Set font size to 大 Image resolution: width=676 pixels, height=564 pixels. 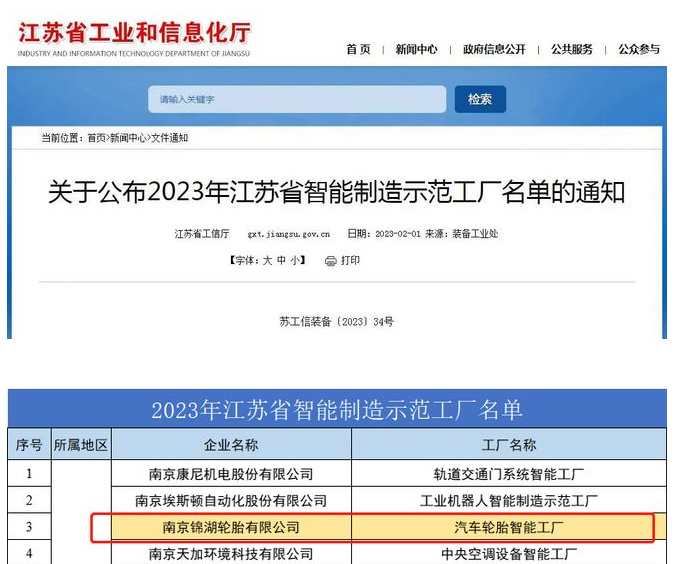point(267,260)
